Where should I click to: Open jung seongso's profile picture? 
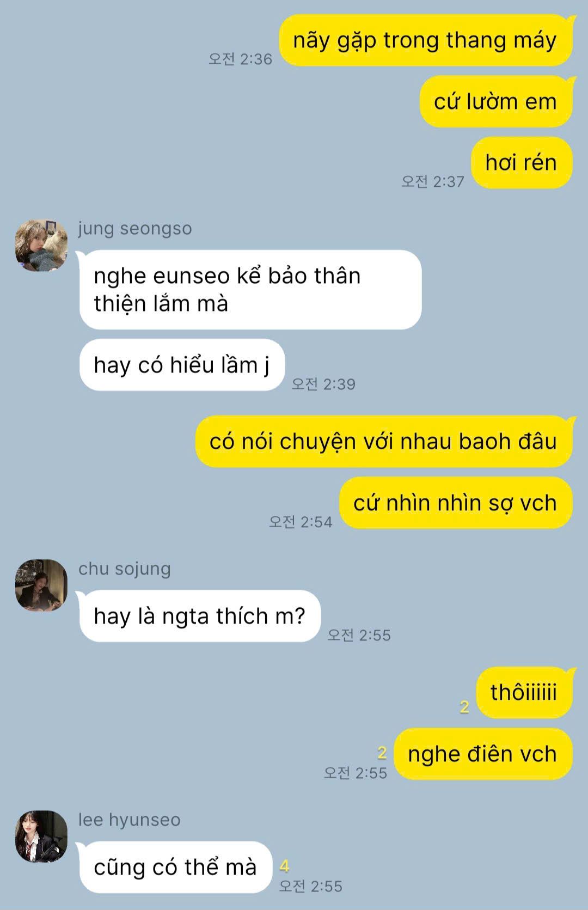pyautogui.click(x=41, y=245)
